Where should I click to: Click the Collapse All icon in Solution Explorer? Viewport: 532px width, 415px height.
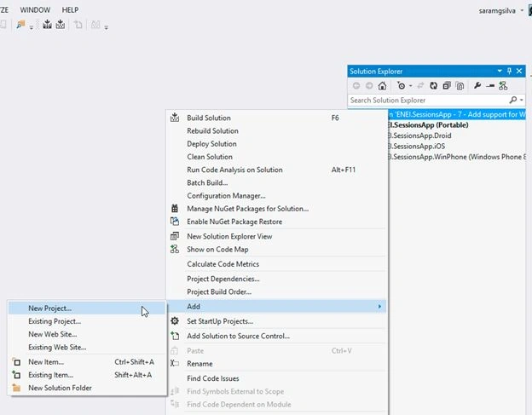447,86
